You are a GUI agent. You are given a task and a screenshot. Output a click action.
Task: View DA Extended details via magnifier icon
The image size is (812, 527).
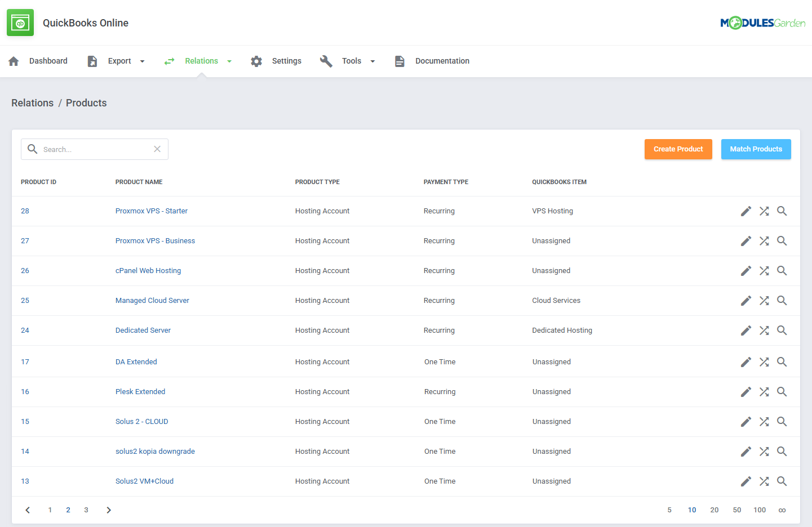pyautogui.click(x=782, y=362)
